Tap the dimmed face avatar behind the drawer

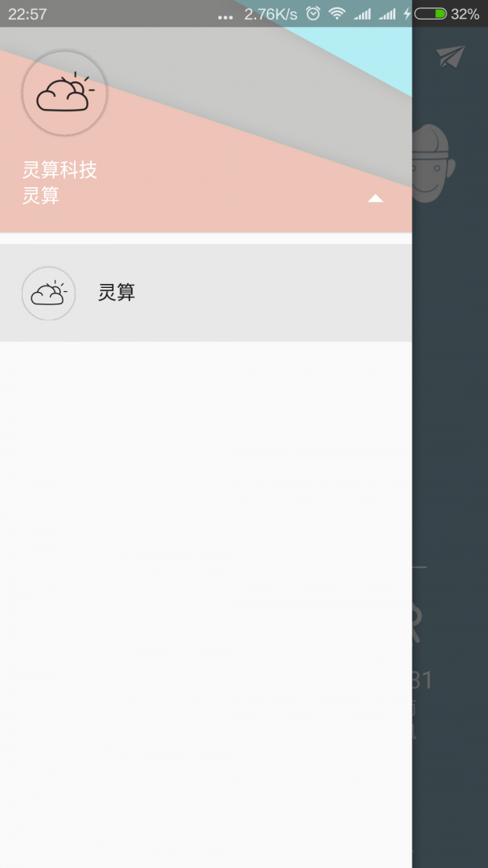click(434, 164)
